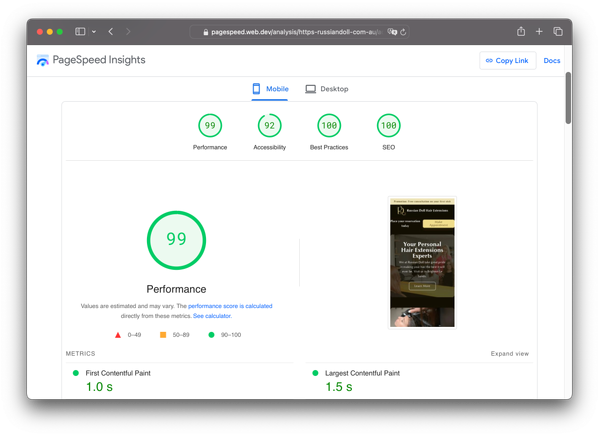Click the Best Practices 100 score gauge
Screen dimensions: 600x436
coord(329,126)
